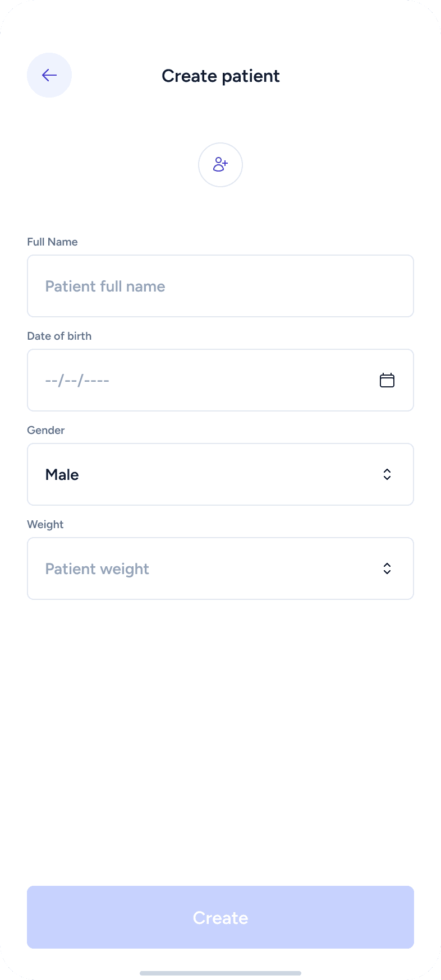The image size is (441, 980).
Task: Expand the Patient weight dropdown
Action: tap(220, 568)
